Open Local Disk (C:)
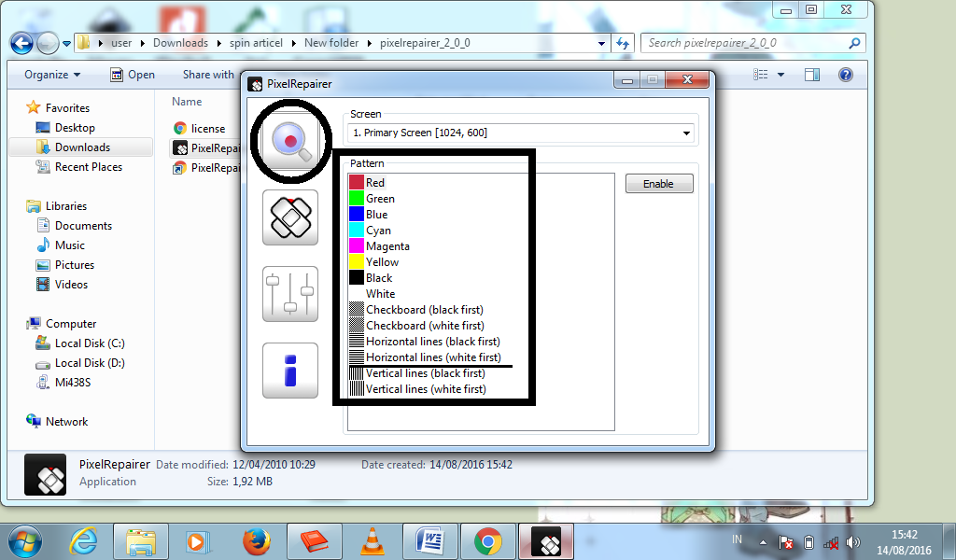Image resolution: width=956 pixels, height=560 pixels. click(x=80, y=343)
